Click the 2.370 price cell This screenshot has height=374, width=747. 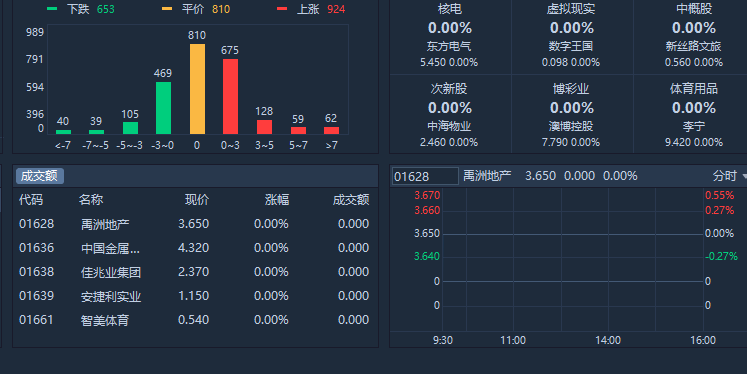click(x=193, y=272)
